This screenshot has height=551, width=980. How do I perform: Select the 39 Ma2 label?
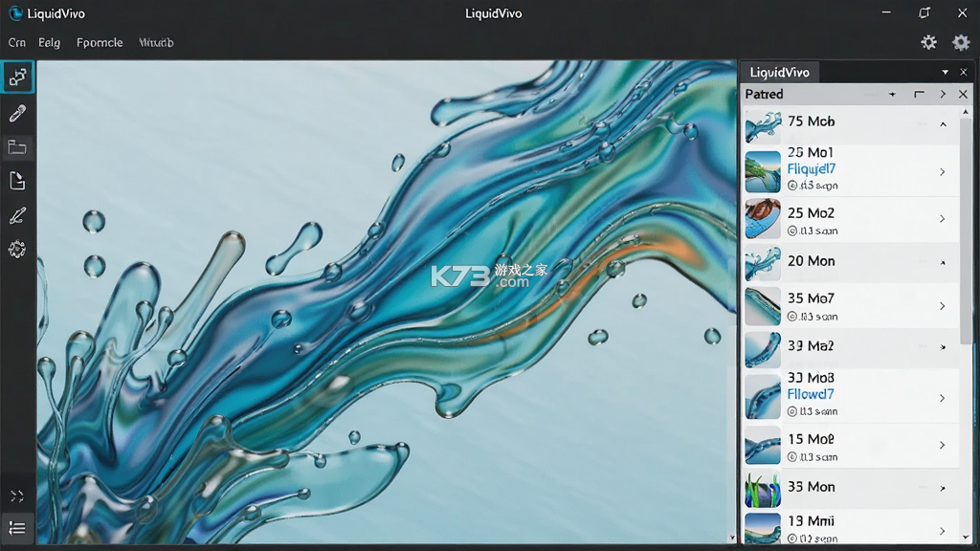811,346
